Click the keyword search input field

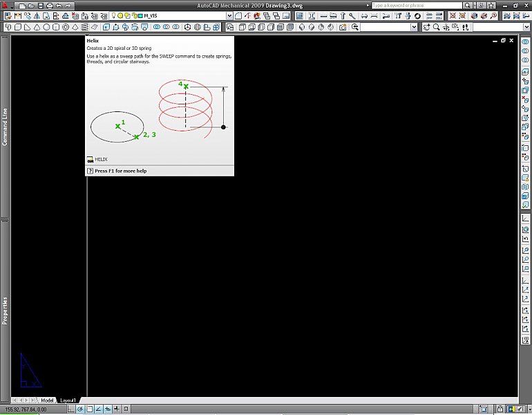tap(417, 6)
